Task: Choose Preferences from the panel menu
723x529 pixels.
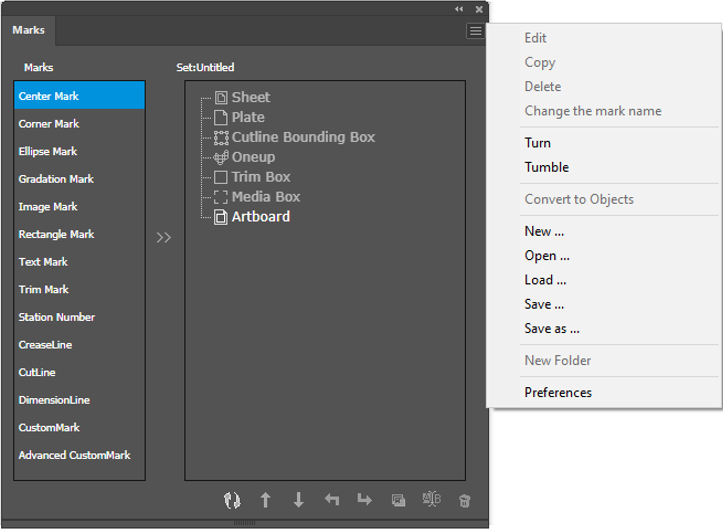Action: (x=558, y=392)
